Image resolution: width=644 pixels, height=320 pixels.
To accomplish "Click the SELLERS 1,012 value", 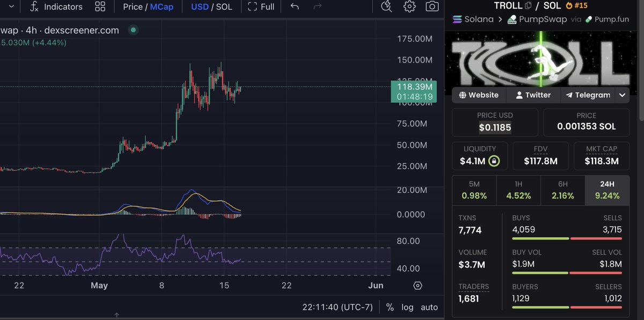I will pyautogui.click(x=613, y=298).
